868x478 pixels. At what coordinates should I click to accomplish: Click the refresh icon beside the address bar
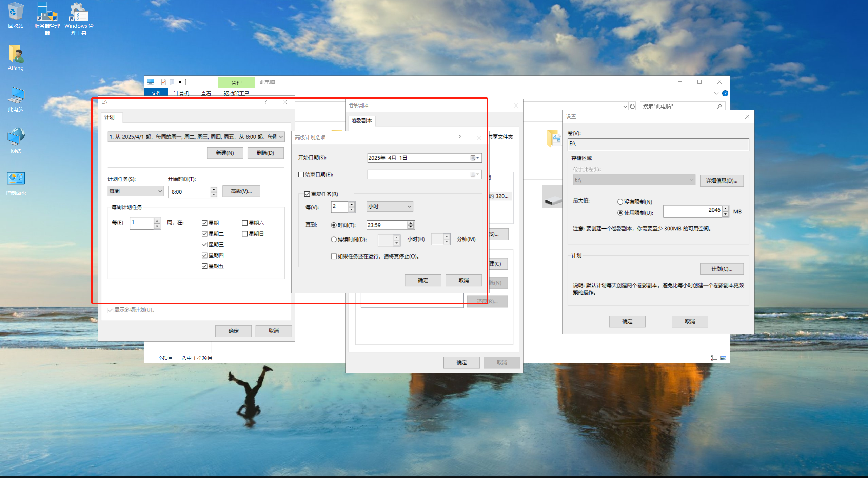point(632,106)
